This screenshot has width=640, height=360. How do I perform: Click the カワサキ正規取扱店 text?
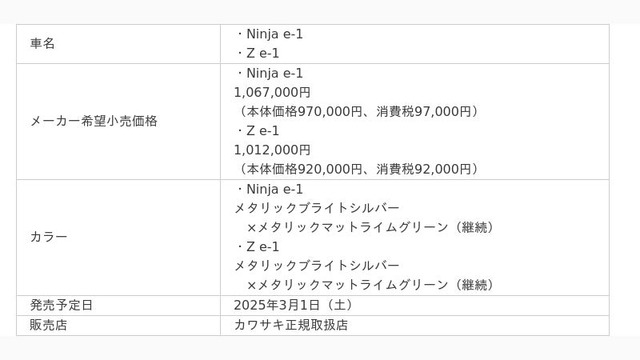point(291,325)
